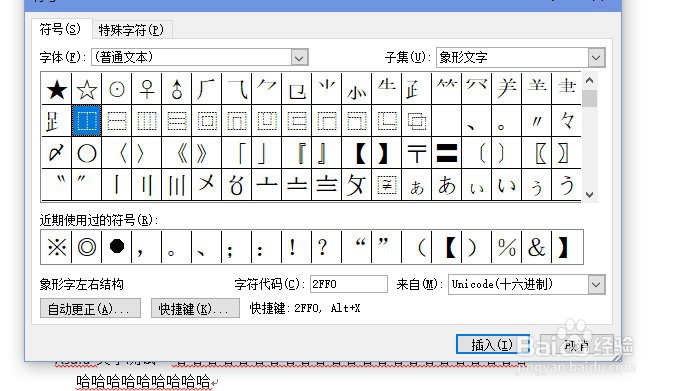Switch to the 特殊字符 tab
Image resolution: width=673 pixels, height=391 pixels.
[131, 30]
